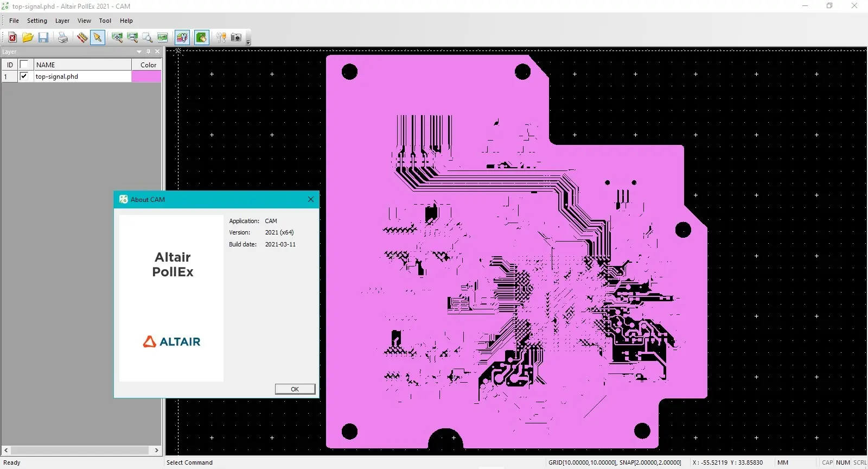
Task: Click the Save floppy disk icon
Action: tap(43, 37)
